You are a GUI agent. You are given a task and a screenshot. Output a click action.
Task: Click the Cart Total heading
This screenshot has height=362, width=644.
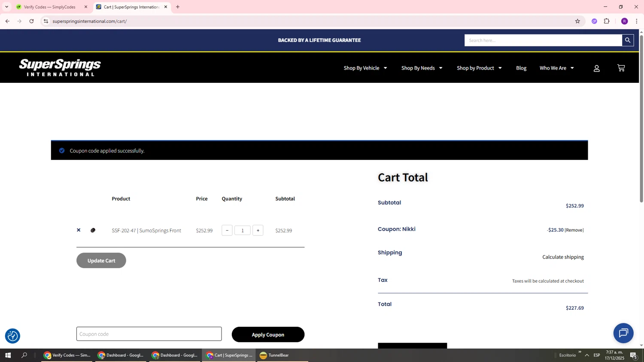point(403,177)
